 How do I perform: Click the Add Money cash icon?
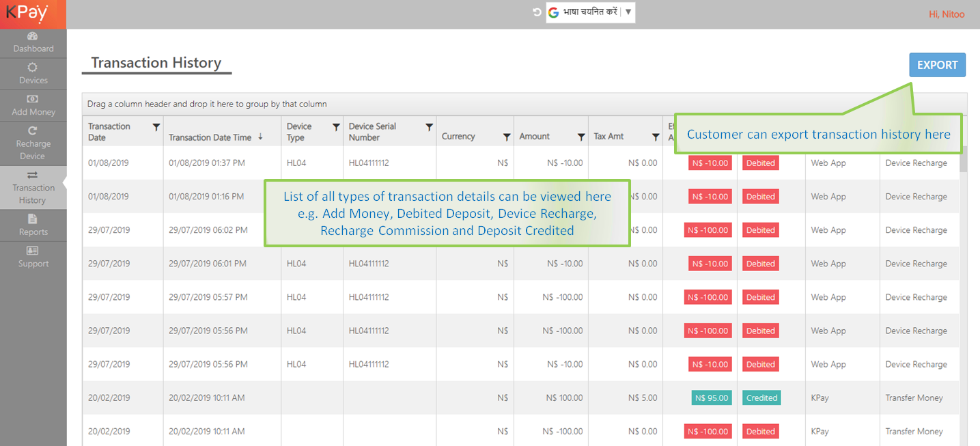[x=32, y=99]
